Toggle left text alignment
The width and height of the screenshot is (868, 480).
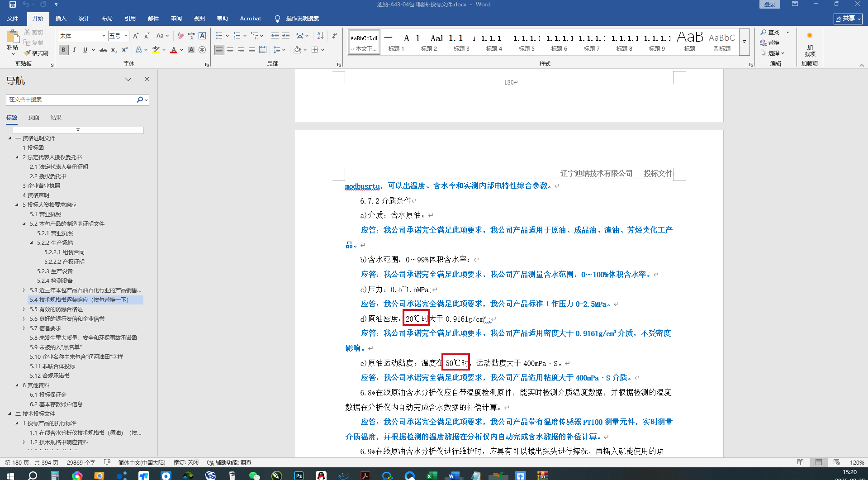tap(219, 50)
